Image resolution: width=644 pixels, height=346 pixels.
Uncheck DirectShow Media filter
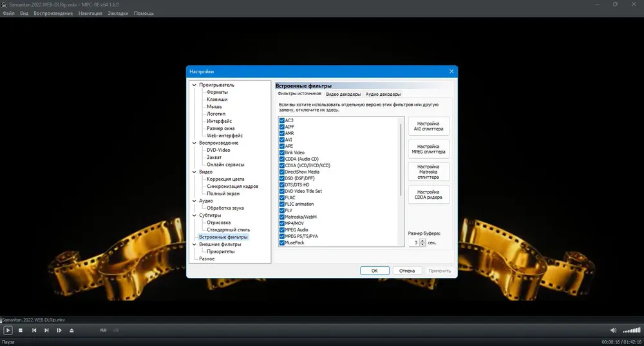282,172
